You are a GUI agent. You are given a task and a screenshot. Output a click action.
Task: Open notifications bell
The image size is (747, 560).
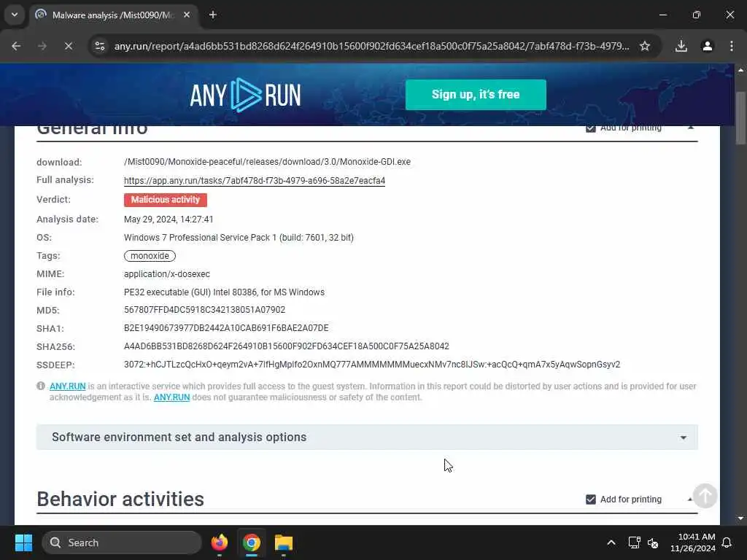(x=727, y=542)
